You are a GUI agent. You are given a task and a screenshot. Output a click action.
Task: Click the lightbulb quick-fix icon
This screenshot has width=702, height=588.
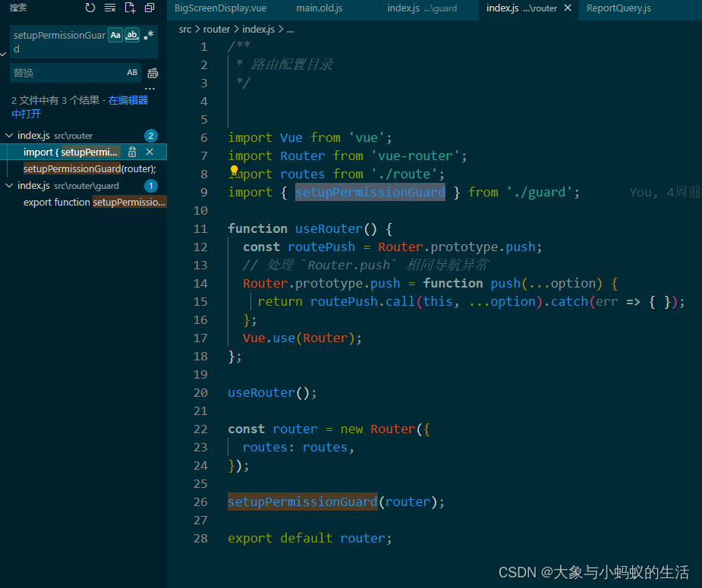click(x=235, y=170)
